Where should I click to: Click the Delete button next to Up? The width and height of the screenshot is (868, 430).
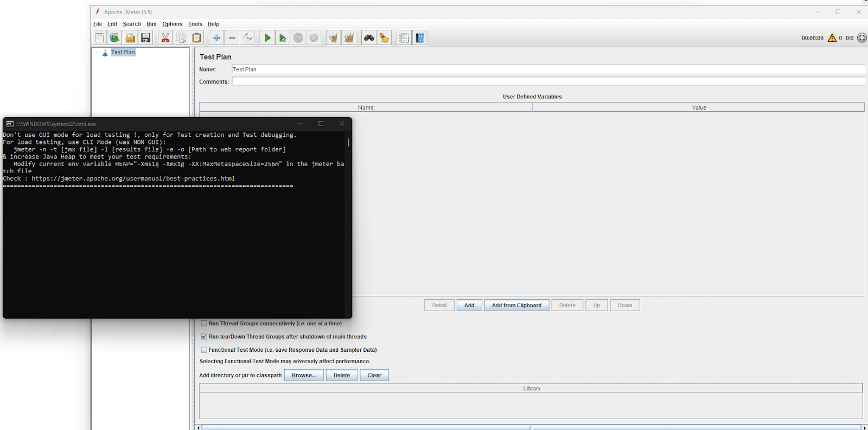click(567, 305)
